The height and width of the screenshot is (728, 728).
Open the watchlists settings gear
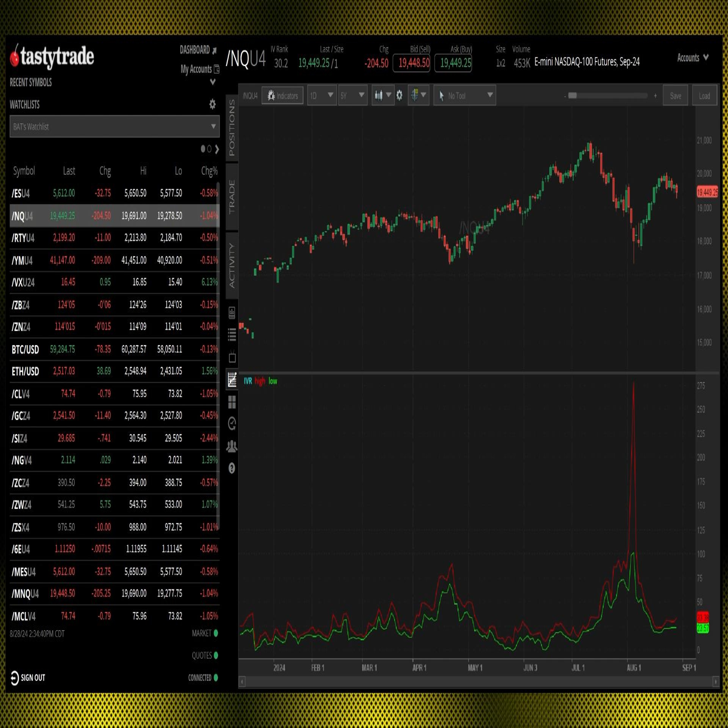(x=213, y=104)
